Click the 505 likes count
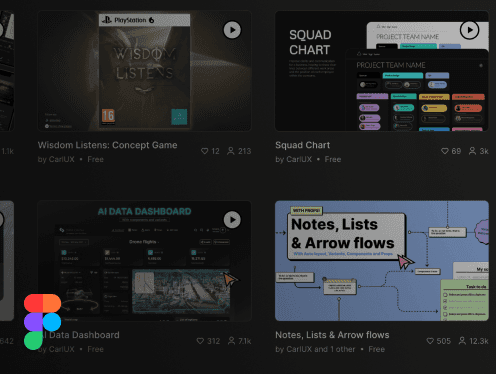 coord(444,341)
